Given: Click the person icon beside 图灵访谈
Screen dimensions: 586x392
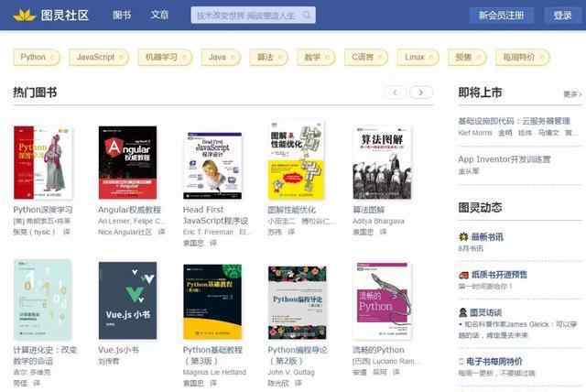Looking at the screenshot, I should (x=463, y=312).
